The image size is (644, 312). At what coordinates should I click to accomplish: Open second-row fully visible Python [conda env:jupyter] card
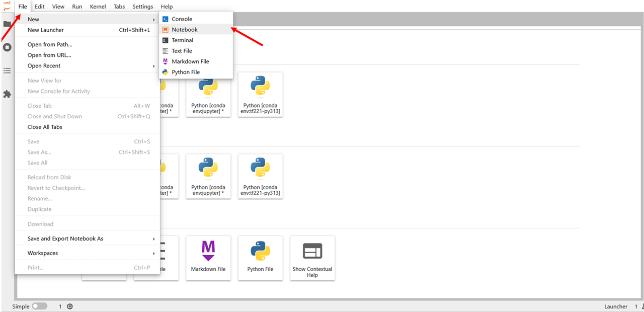(208, 176)
